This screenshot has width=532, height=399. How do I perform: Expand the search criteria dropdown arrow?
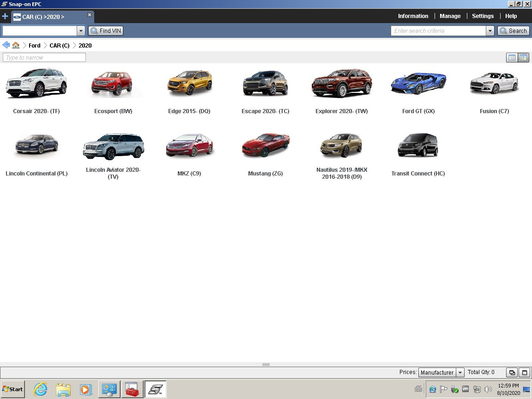coord(490,31)
